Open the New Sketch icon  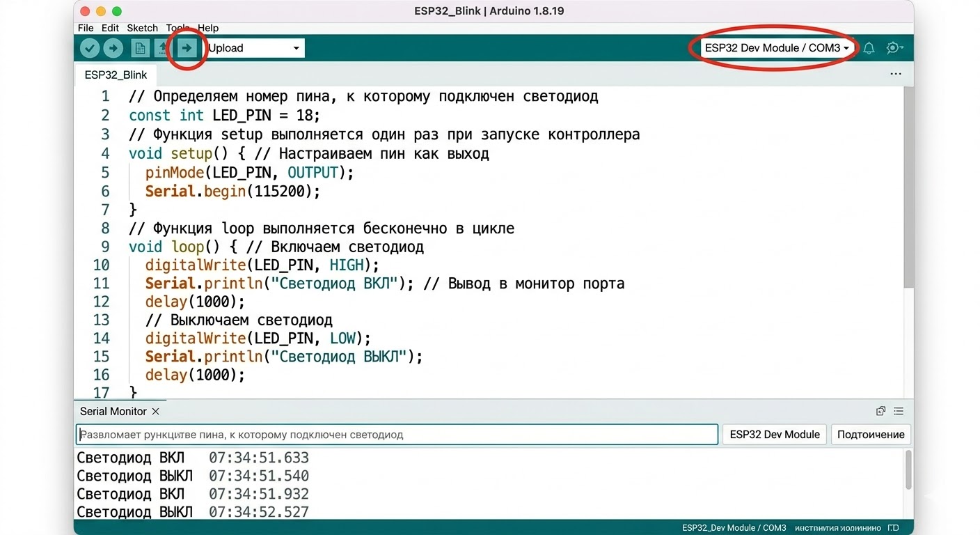pyautogui.click(x=139, y=47)
